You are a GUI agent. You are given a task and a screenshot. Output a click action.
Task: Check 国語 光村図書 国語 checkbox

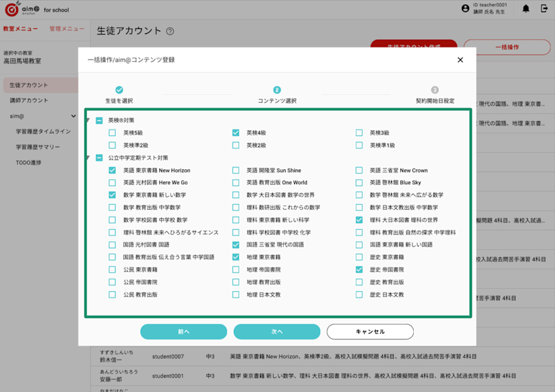click(112, 244)
